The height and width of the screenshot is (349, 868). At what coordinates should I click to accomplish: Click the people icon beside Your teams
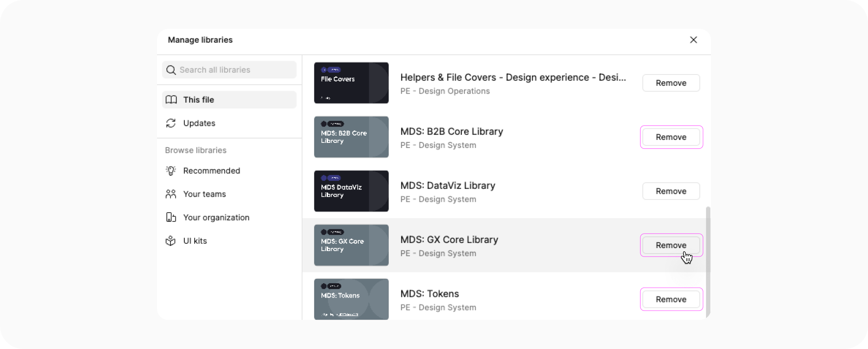pos(171,194)
